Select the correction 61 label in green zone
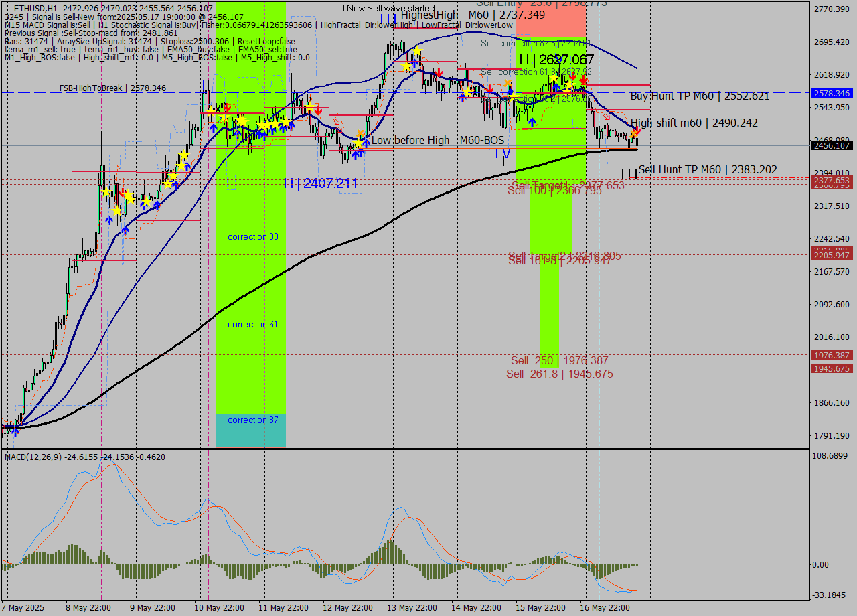This screenshot has height=616, width=857. coord(252,324)
